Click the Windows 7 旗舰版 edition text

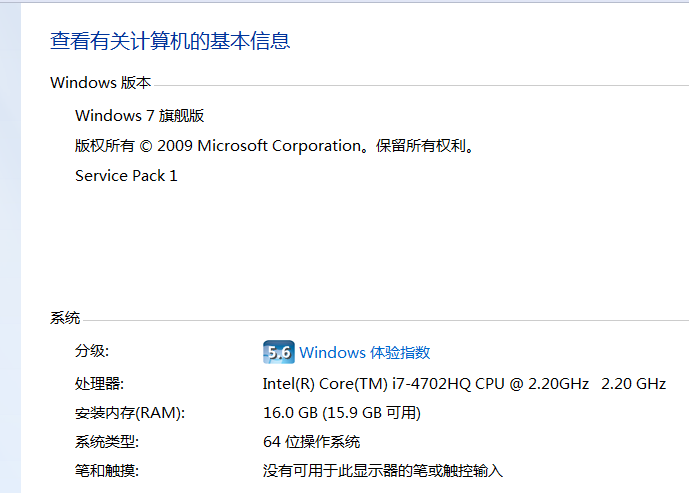point(140,116)
